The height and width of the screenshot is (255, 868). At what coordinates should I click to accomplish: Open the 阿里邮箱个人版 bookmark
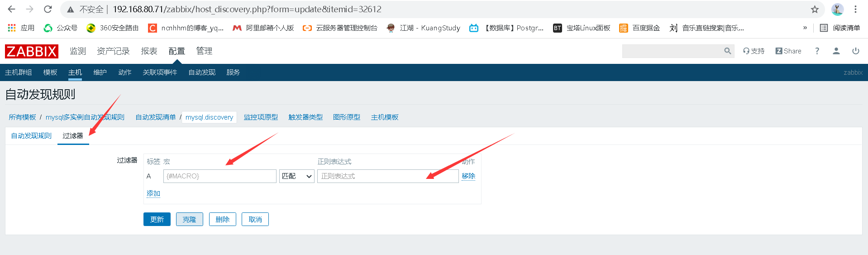263,28
